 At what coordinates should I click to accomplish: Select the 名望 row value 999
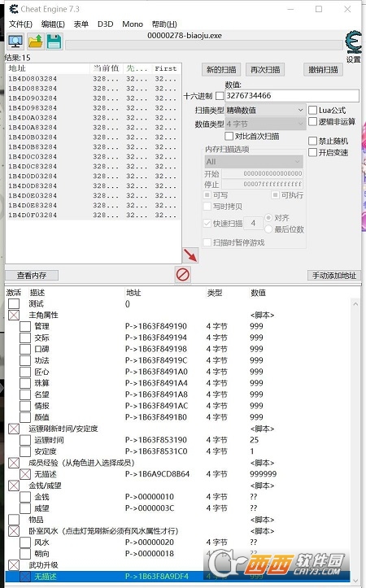pyautogui.click(x=256, y=394)
